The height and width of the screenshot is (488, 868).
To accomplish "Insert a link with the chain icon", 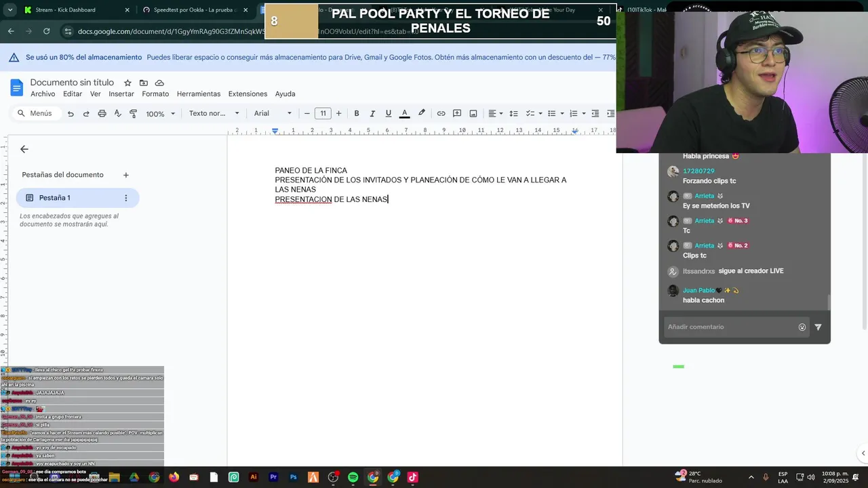I will pos(441,114).
